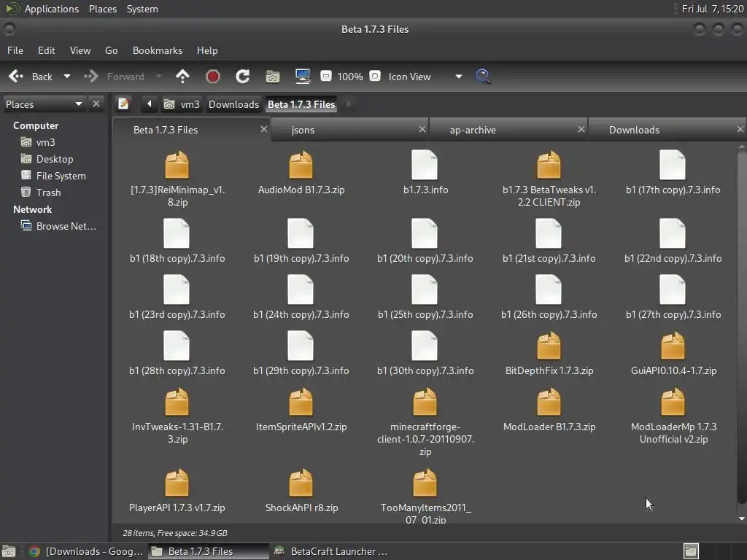Viewport: 747px width, 560px height.
Task: Zoom in with plus icon
Action: pyautogui.click(x=375, y=76)
